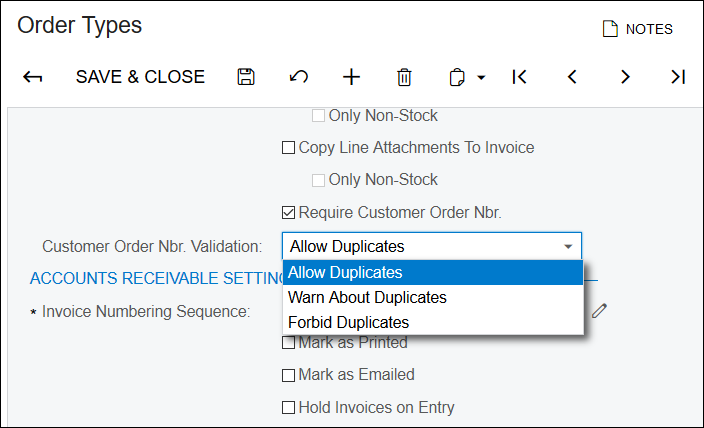Select Warn About Duplicates option
The width and height of the screenshot is (704, 428).
pos(367,298)
